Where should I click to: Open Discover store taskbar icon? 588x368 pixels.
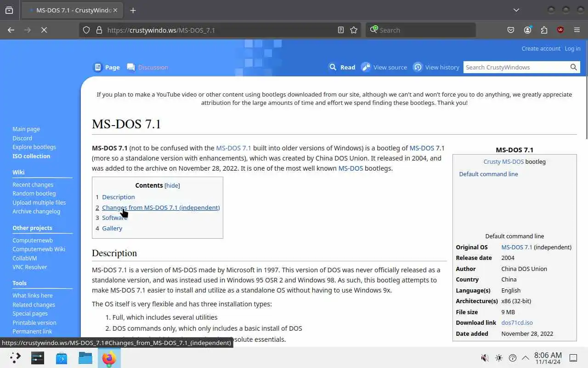(x=62, y=357)
